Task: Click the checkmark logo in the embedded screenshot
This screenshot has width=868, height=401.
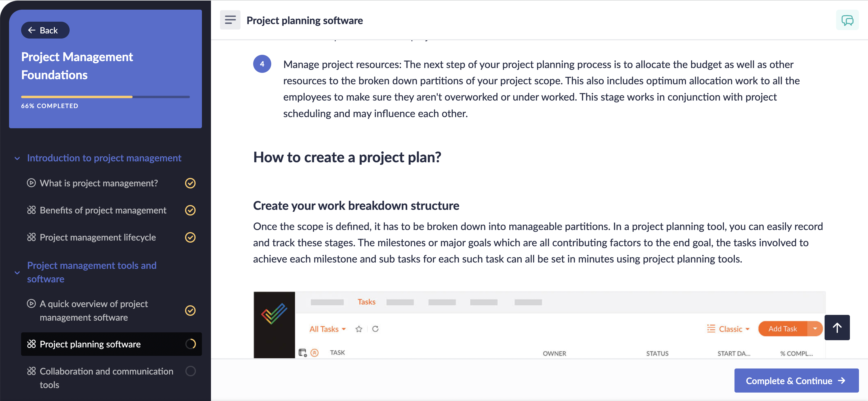Action: coord(274,314)
